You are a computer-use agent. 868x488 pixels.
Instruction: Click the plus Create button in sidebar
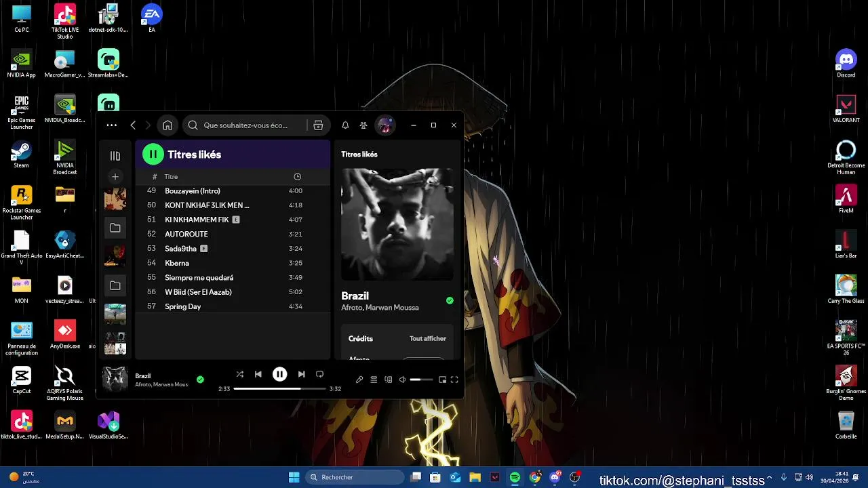(x=115, y=177)
